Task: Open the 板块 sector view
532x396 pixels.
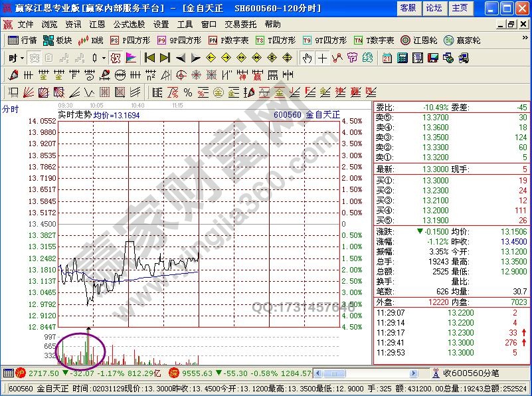Action: [57, 41]
